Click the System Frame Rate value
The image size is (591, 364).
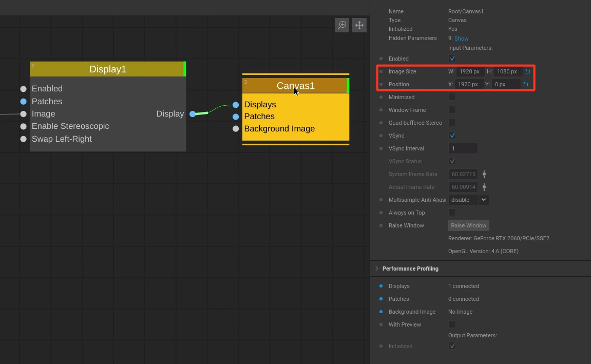pos(463,174)
